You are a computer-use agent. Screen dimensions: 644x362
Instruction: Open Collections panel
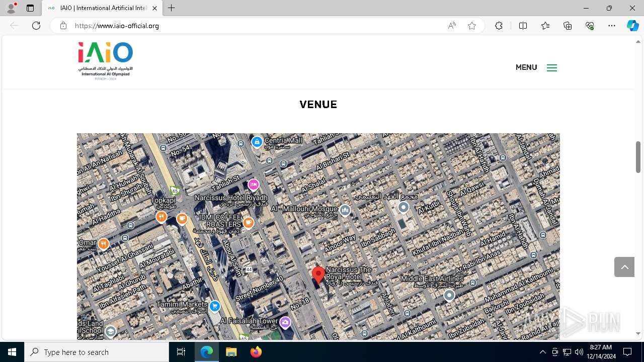point(568,26)
